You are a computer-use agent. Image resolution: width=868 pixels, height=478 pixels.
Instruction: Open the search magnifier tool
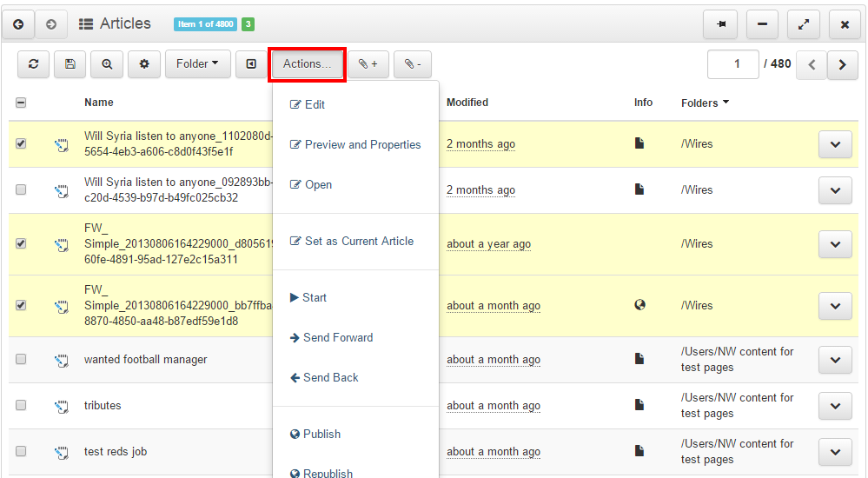tap(107, 64)
